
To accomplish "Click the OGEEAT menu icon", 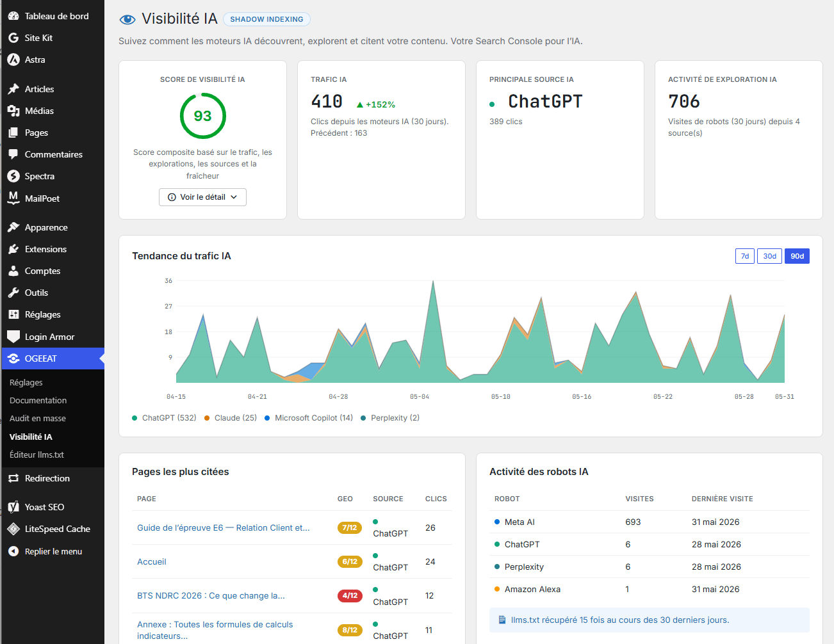I will (13, 358).
